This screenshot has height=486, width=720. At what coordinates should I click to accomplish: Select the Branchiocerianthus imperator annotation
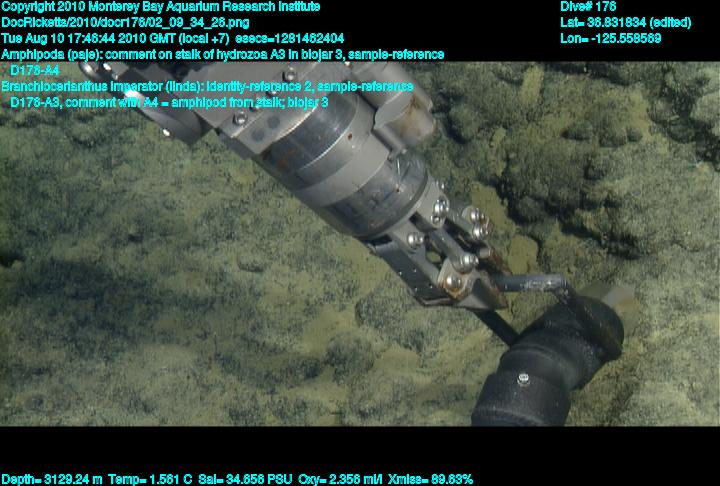pyautogui.click(x=206, y=87)
